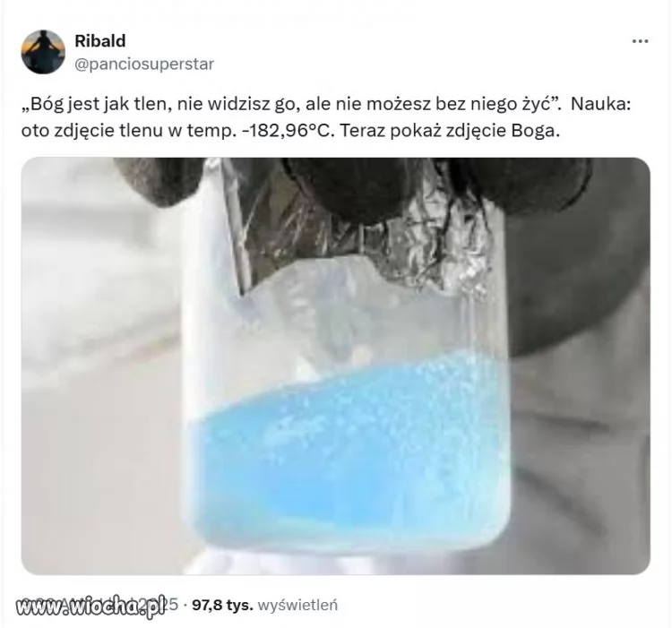Screen dimensions: 672x628
Task: Open the @panciosuperstar handle link
Action: pos(144,65)
